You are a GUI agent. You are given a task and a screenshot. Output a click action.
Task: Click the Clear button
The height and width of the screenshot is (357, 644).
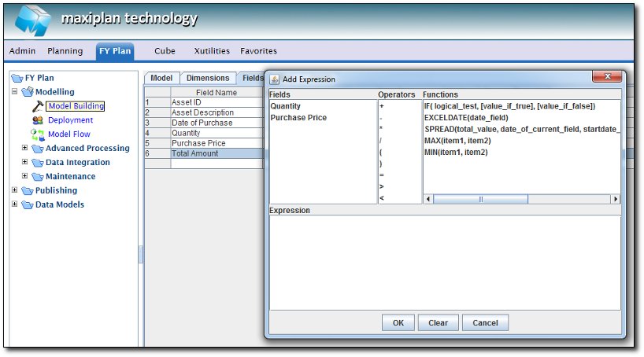pos(438,322)
